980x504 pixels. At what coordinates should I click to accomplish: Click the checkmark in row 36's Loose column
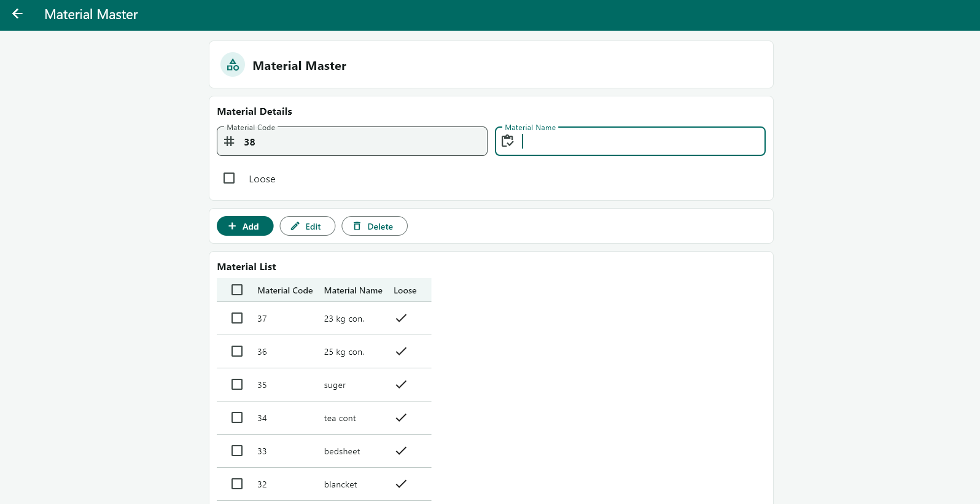[x=401, y=351]
